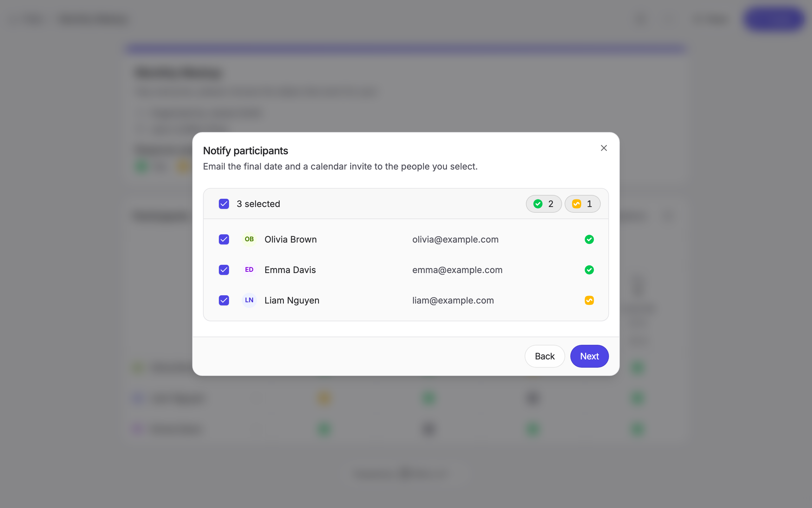The height and width of the screenshot is (508, 812).
Task: Uncheck Liam Nguyen's checkbox
Action: tap(224, 300)
